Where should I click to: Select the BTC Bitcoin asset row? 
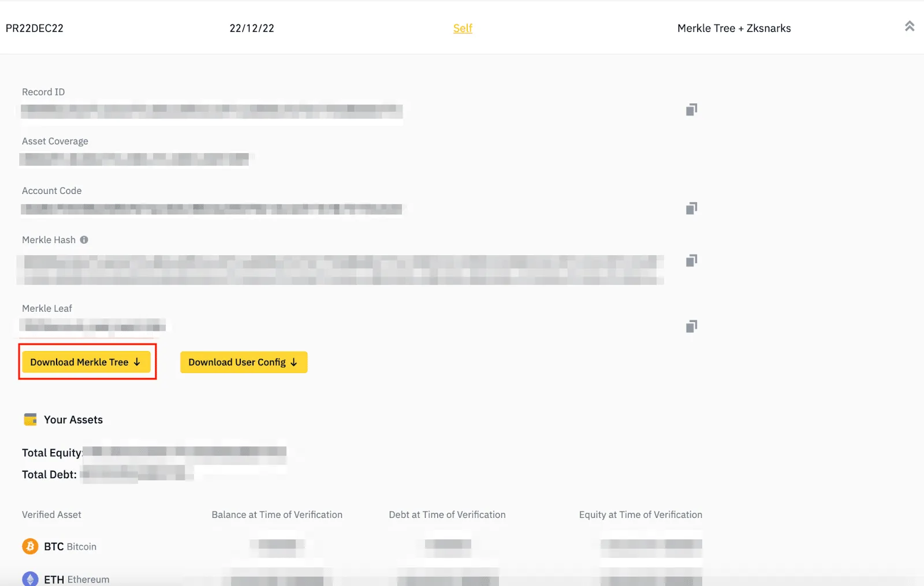pos(362,546)
